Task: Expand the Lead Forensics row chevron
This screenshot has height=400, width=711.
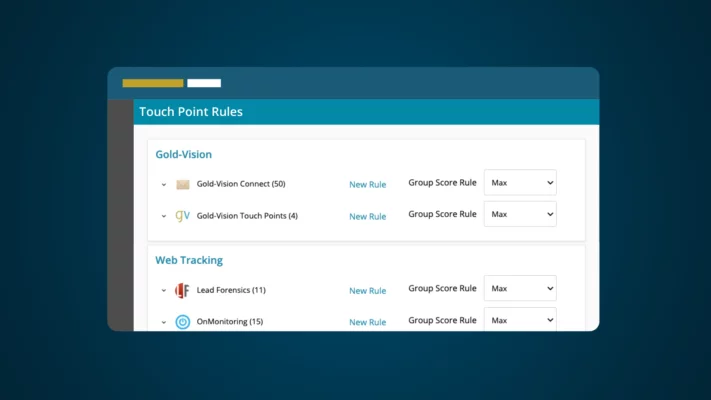Action: point(164,290)
